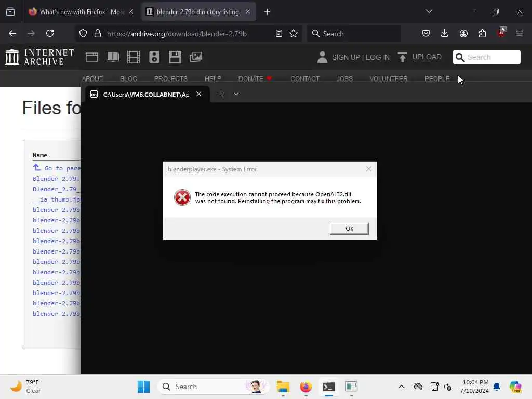The width and height of the screenshot is (532, 399).
Task: Open the Firefox downloads panel
Action: coord(445,33)
